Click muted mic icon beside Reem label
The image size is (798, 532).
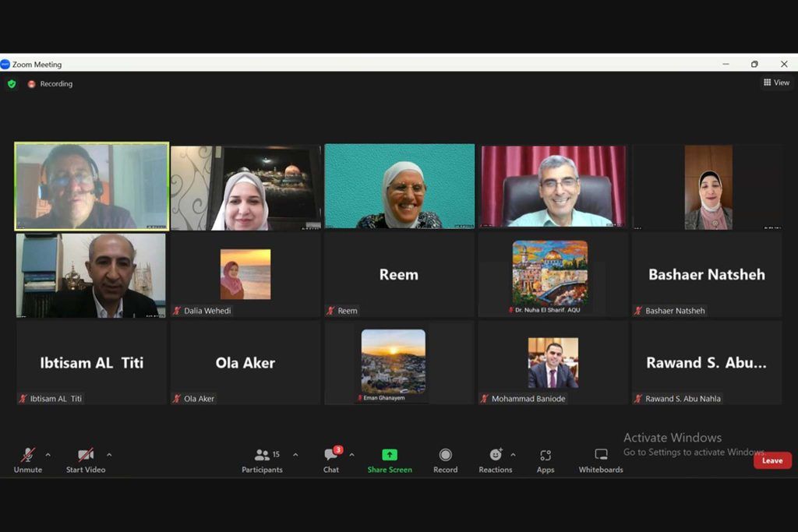point(330,311)
